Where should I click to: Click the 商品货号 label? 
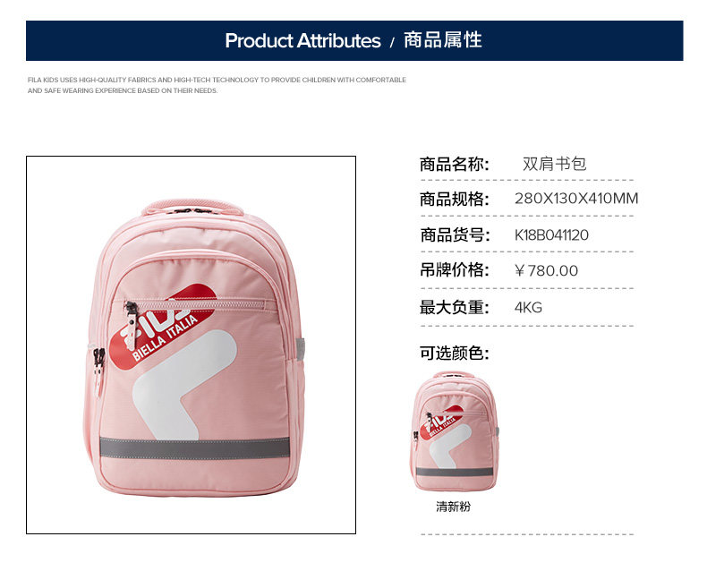pos(455,234)
